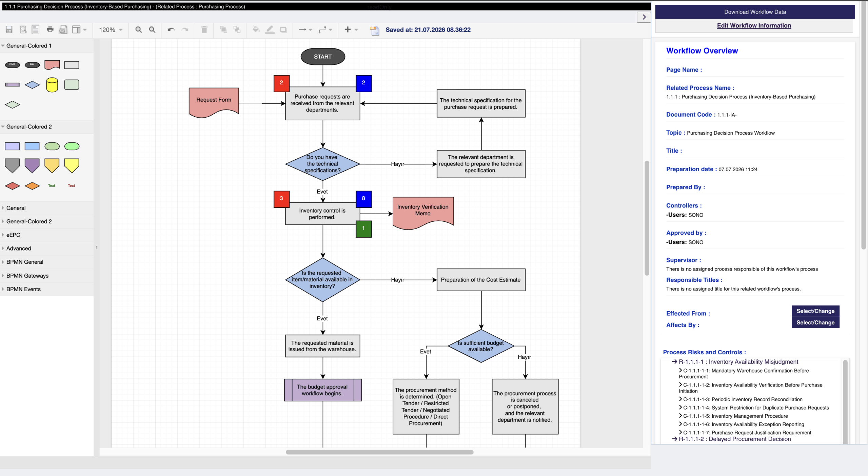Click the canvas horizontal scrollbar thumb
The height and width of the screenshot is (476, 868).
[x=379, y=452]
